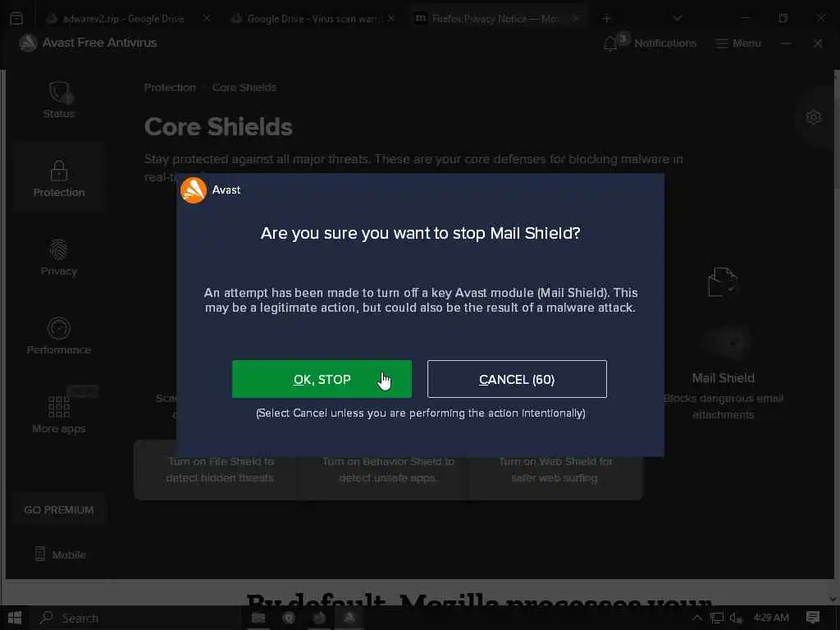
Task: Open Firefox View icon
Action: tap(16, 19)
